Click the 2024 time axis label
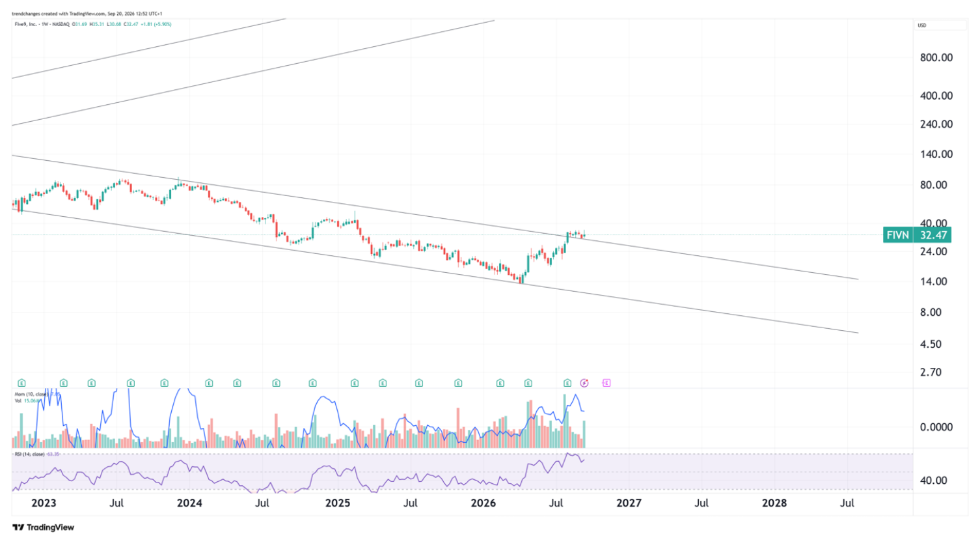 pos(189,503)
